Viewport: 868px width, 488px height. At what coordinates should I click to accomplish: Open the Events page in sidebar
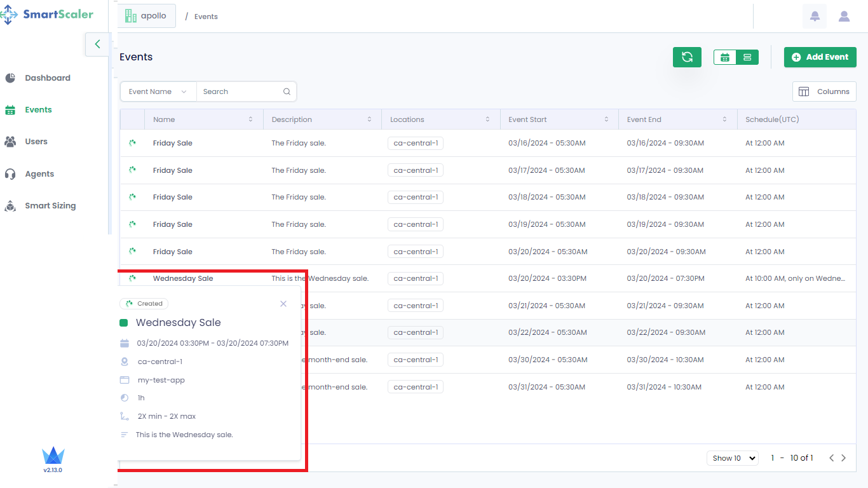(x=38, y=110)
